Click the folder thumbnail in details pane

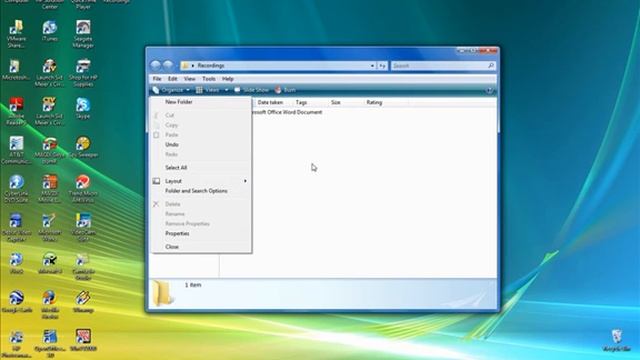point(163,293)
